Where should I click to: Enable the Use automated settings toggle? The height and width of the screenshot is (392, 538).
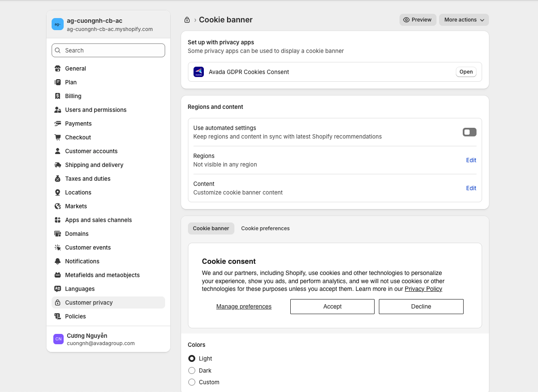[x=469, y=132]
